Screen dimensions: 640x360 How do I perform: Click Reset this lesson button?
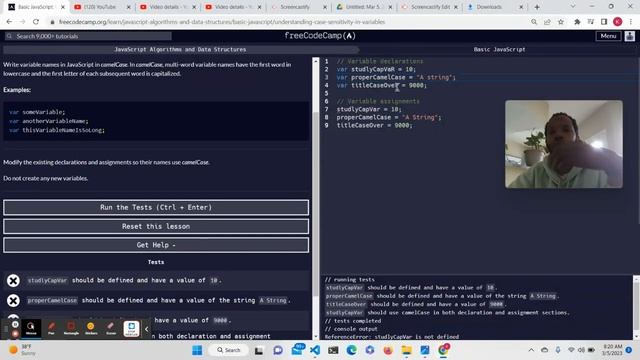(156, 226)
